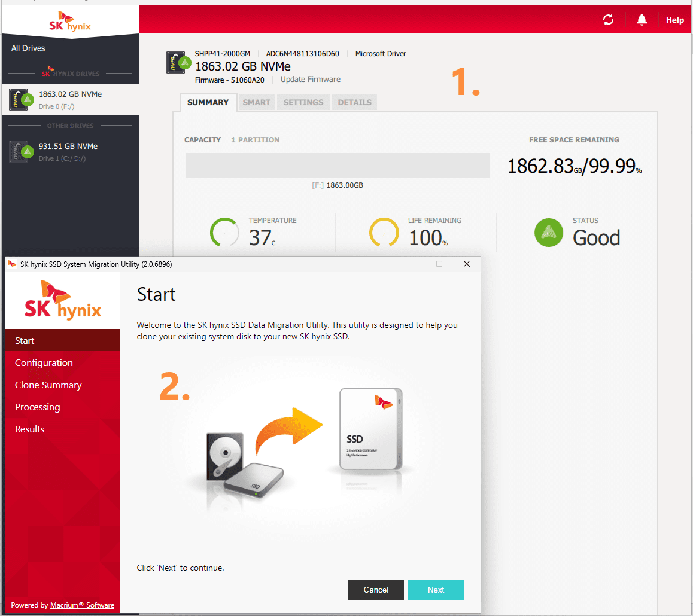
Task: Click drive icon beside 931.51 GB NVMe entry
Action: pyautogui.click(x=21, y=151)
